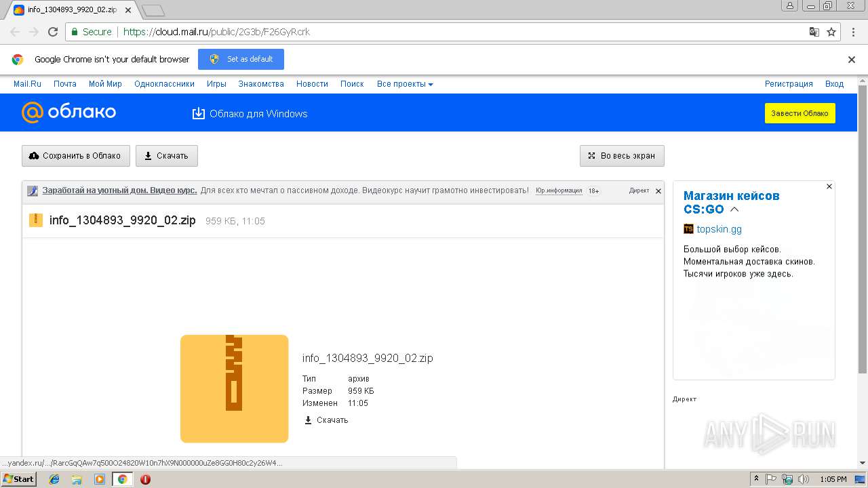Click the large zip archive thumbnail

coord(234,388)
